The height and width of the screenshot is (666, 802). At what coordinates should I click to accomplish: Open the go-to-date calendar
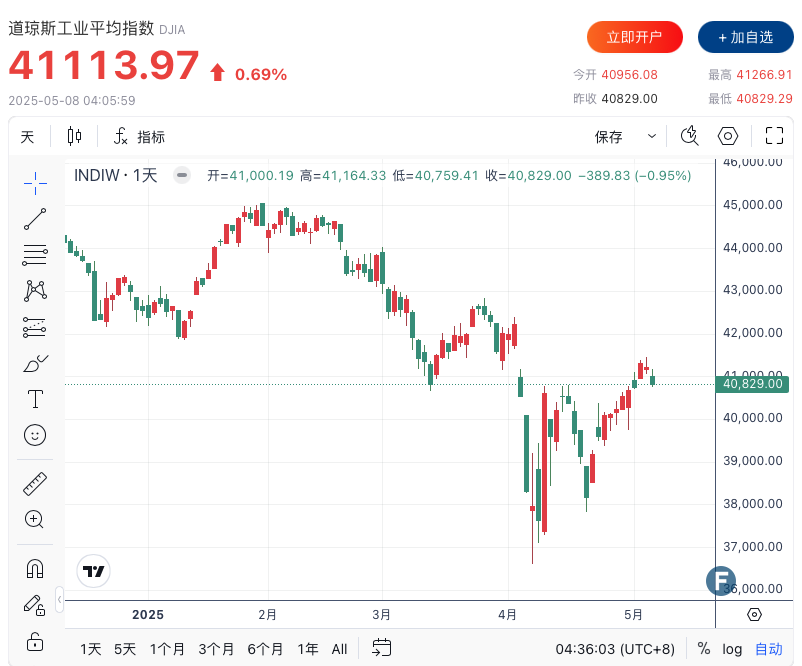tap(381, 649)
